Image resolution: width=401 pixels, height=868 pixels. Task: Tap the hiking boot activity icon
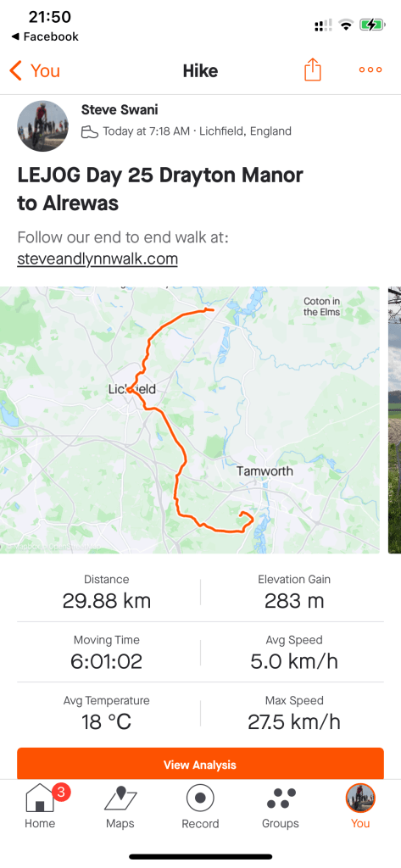pyautogui.click(x=89, y=131)
